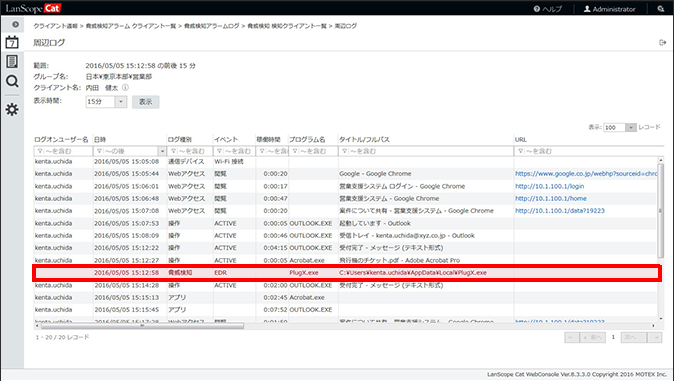This screenshot has width=674, height=381.
Task: Go to 脅威検知 検知クライアント一覧 breadcrumb
Action: [x=287, y=26]
